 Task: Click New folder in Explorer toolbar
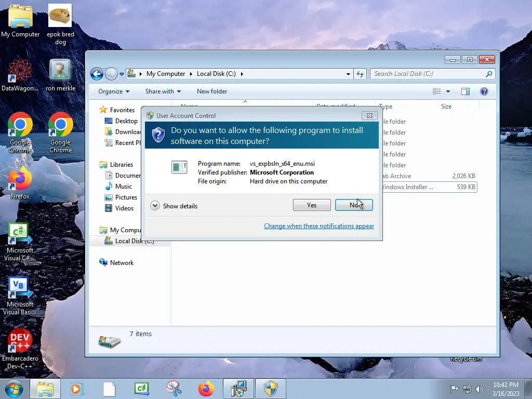click(x=212, y=91)
